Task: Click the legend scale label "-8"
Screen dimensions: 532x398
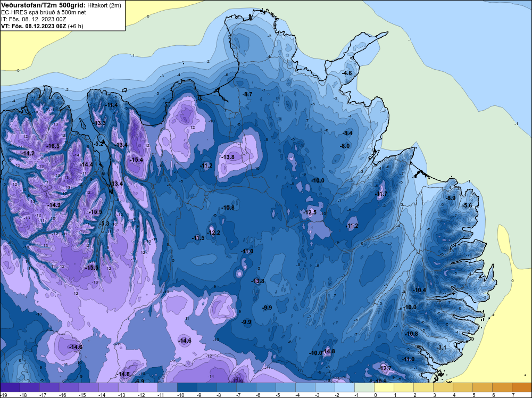Action: point(220,395)
